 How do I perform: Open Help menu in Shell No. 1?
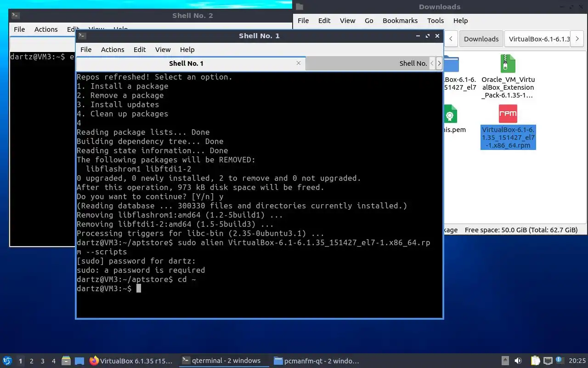(187, 50)
